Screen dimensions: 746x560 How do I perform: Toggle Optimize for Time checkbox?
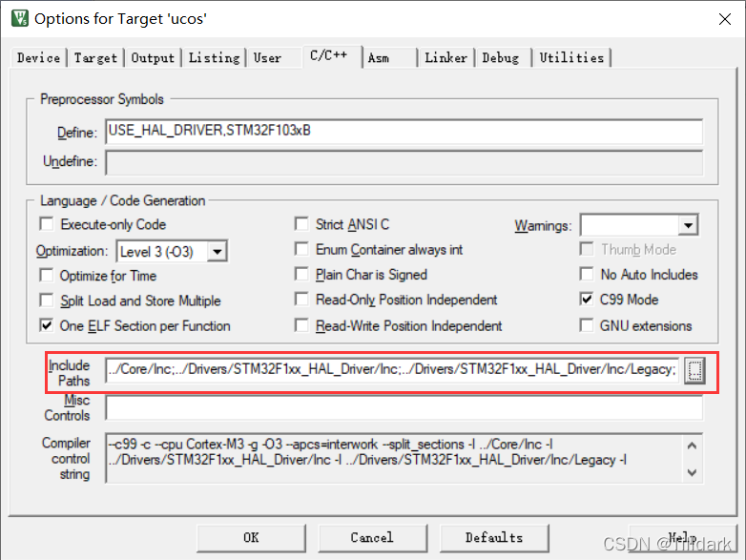[x=47, y=276]
